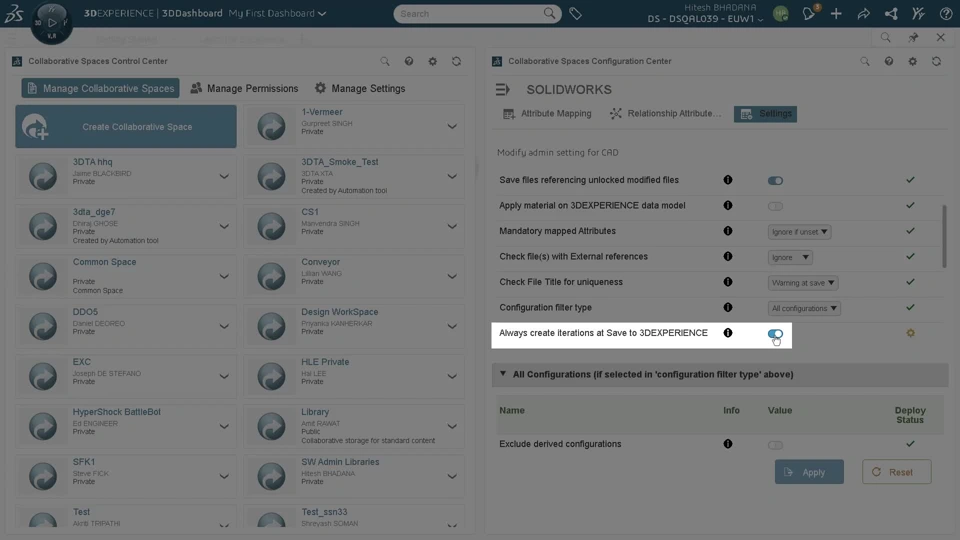
Task: Open the tag icon beside search
Action: [x=575, y=13]
